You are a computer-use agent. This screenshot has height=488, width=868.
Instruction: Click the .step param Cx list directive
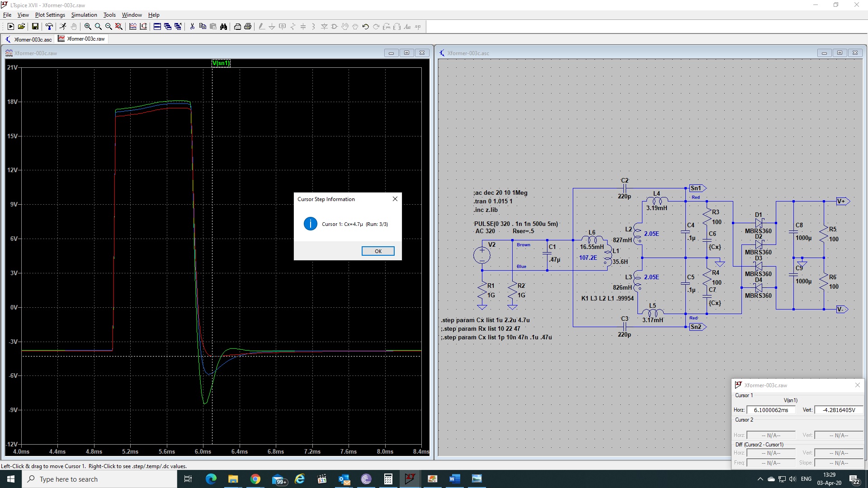pyautogui.click(x=485, y=320)
